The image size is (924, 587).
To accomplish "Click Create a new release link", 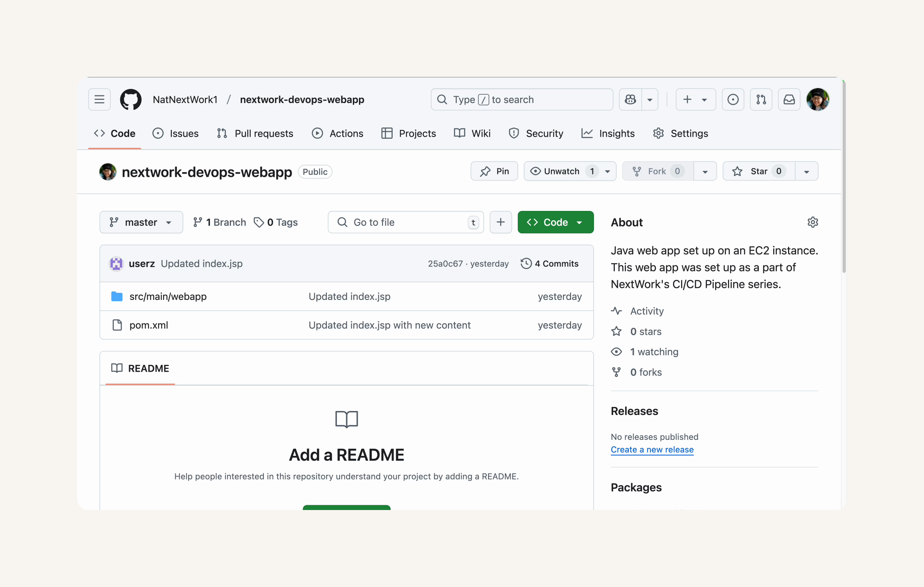I will (652, 449).
